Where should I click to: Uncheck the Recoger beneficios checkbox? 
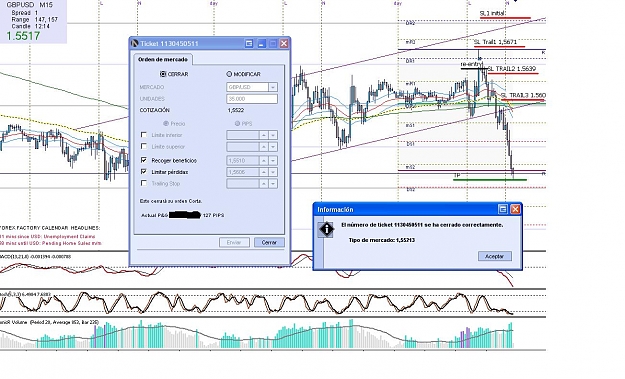[144, 160]
